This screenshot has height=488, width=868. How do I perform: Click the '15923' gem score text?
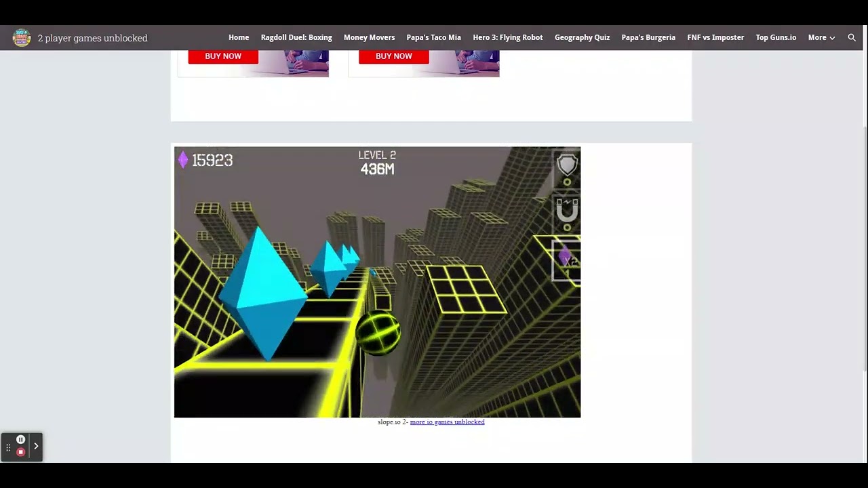tap(212, 161)
